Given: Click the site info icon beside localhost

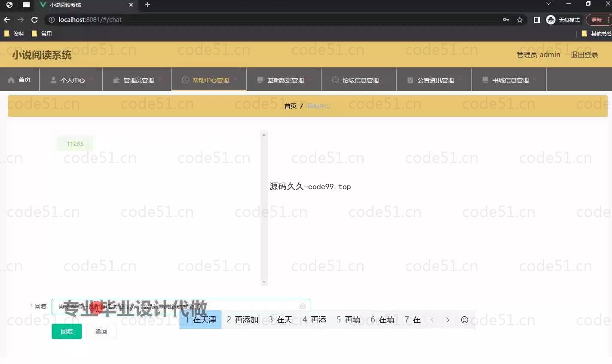Looking at the screenshot, I should pos(52,20).
